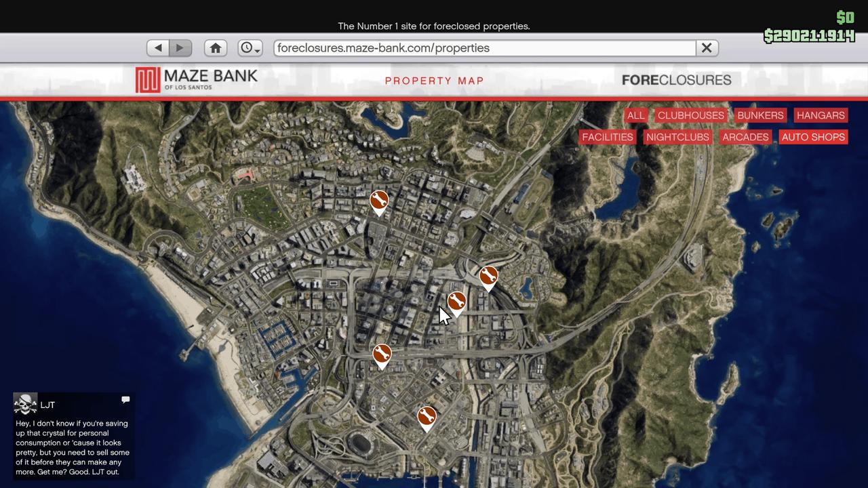The image size is (868, 488).
Task: Click the westernmost auto shop pin near the freeway
Action: (382, 354)
